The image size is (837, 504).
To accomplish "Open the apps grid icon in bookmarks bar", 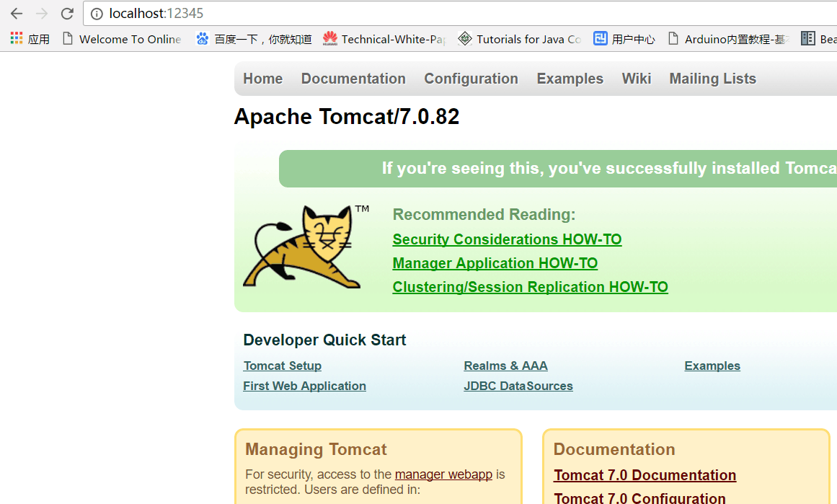I will coord(17,38).
